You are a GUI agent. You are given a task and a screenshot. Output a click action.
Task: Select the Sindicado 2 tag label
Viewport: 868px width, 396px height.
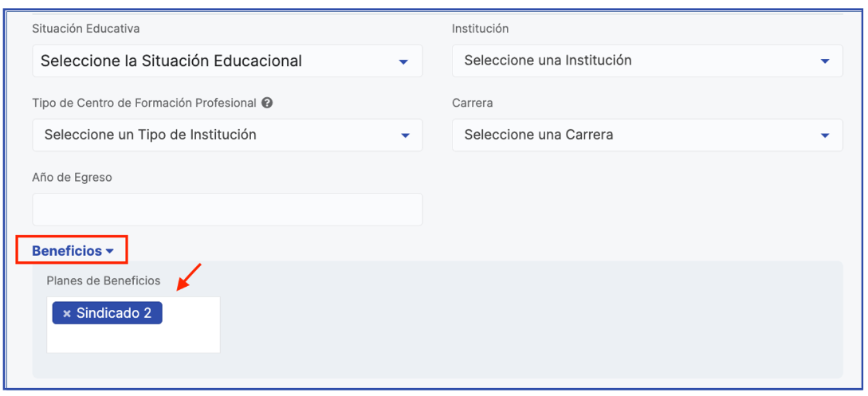(x=114, y=313)
